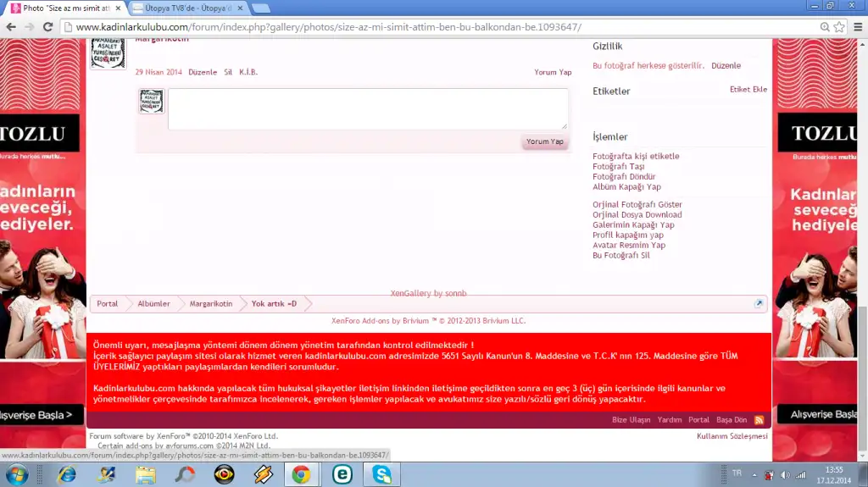Select the Portal breadcrumb
Viewport: 868px width, 487px height.
[108, 304]
